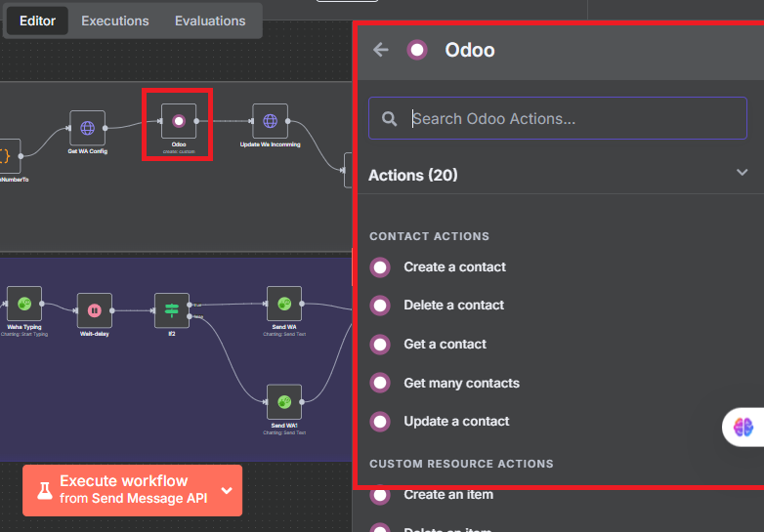This screenshot has width=764, height=532.
Task: Open Execute workflow trigger dropdown arrow
Action: 227,490
